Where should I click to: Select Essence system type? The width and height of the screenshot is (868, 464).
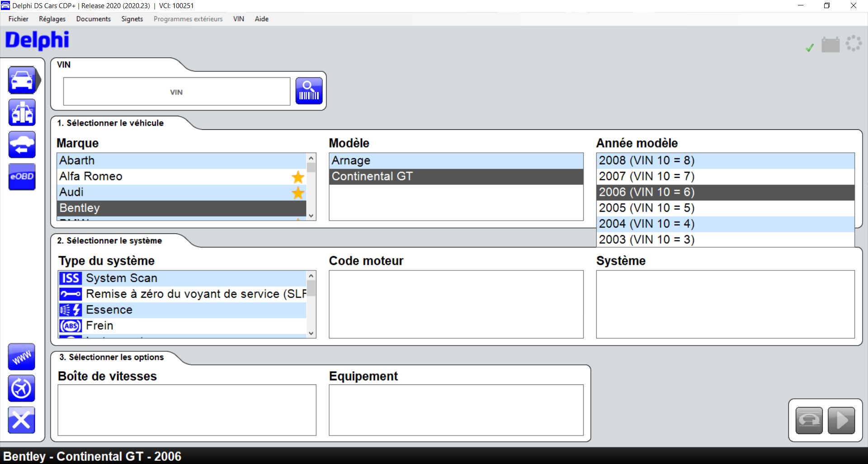[x=183, y=310]
